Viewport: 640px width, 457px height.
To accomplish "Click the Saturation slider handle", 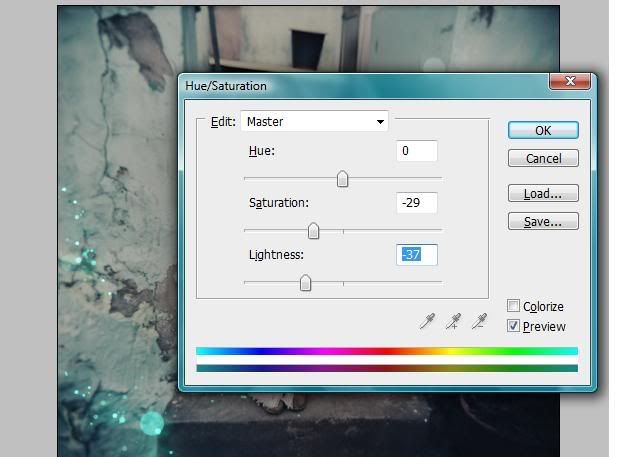I will pyautogui.click(x=313, y=231).
